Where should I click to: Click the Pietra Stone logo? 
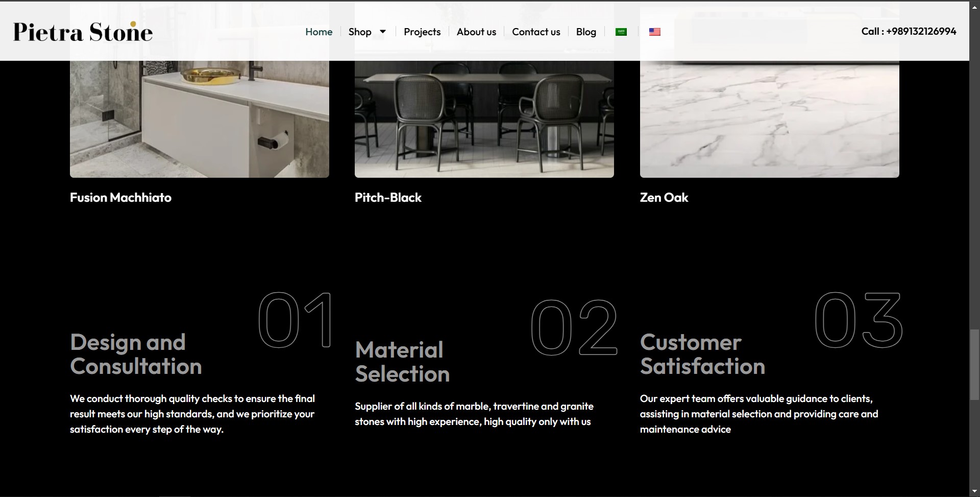83,32
